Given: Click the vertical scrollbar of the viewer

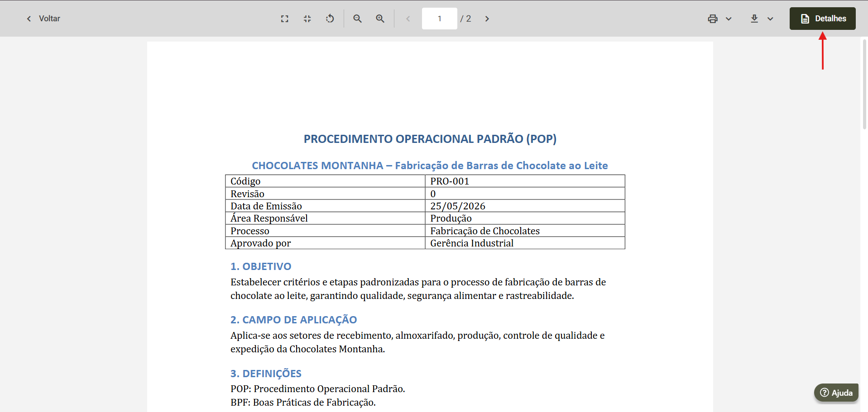Looking at the screenshot, I should (x=864, y=84).
